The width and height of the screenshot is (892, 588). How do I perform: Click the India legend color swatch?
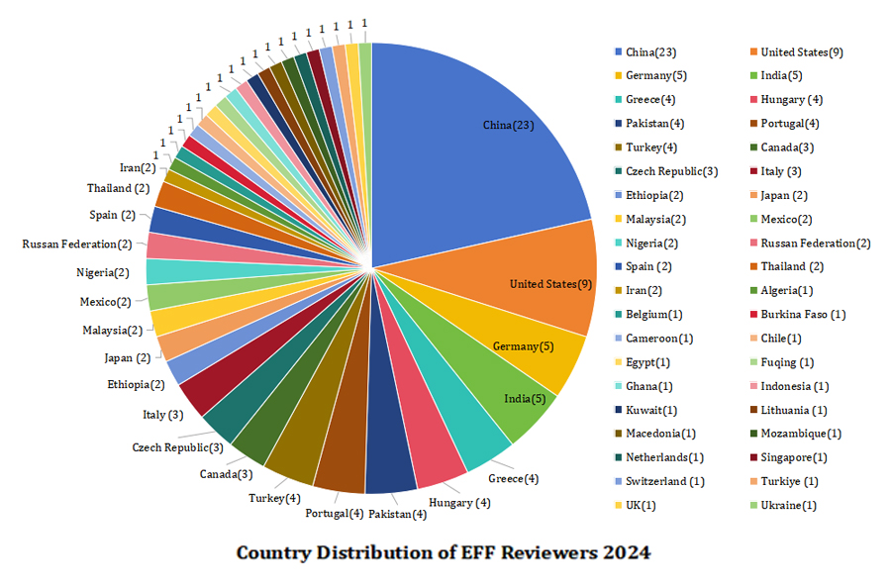click(x=753, y=75)
